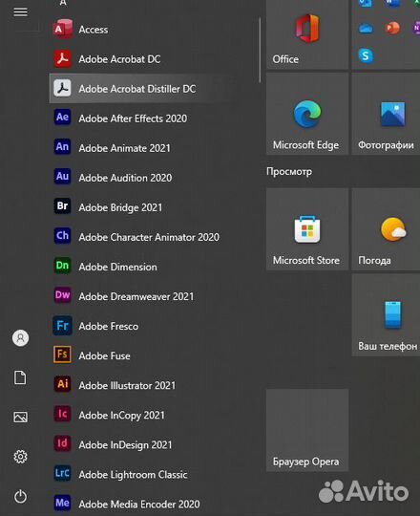Click the Power button icon

[20, 496]
